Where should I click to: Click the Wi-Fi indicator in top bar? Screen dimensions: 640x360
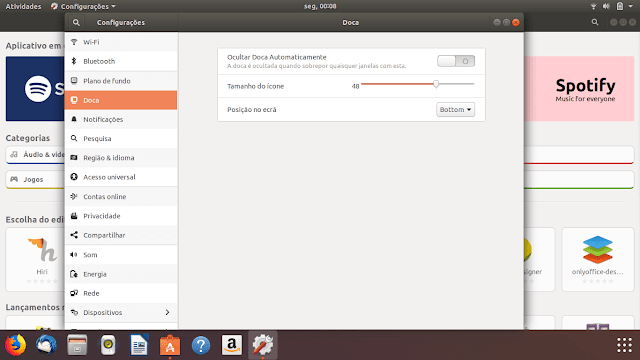pos(593,7)
